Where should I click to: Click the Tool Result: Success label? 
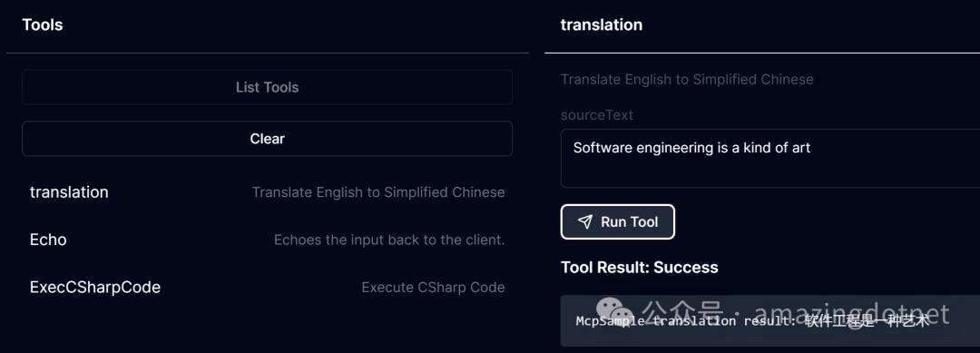(640, 268)
